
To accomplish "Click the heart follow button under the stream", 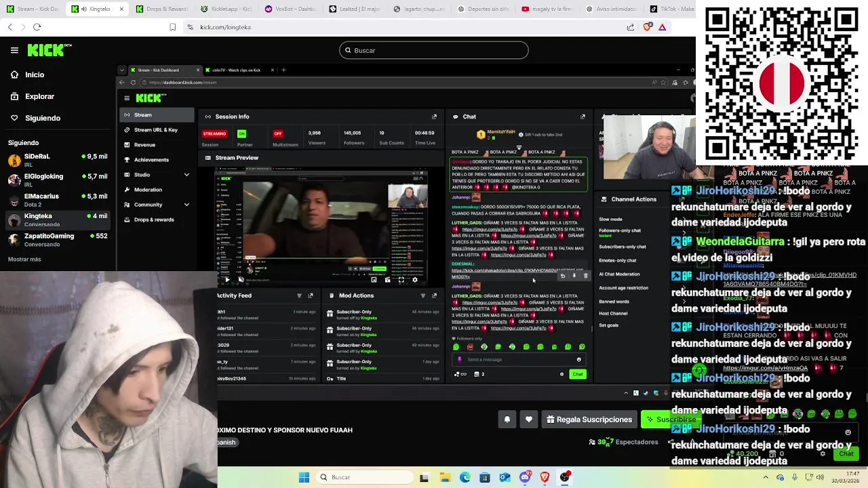I will 529,420.
